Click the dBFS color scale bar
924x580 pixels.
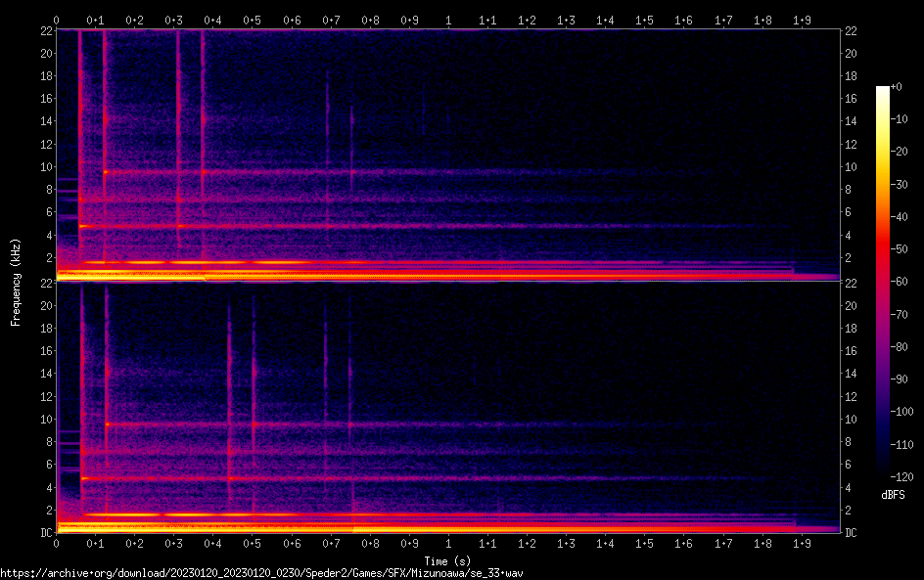coord(883,284)
